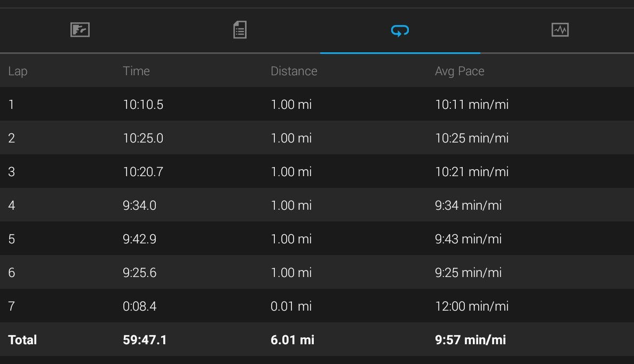Select lap 5 row with time 9:42.9
634x364 pixels.
(x=317, y=238)
